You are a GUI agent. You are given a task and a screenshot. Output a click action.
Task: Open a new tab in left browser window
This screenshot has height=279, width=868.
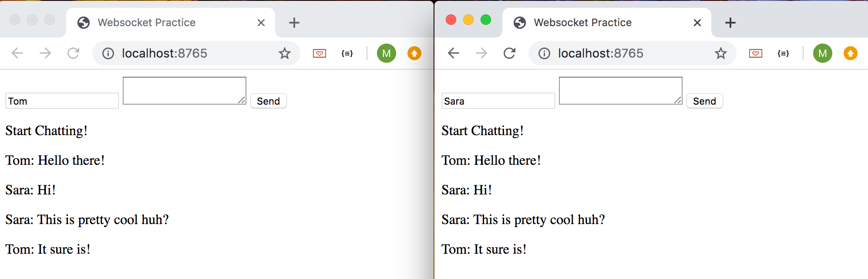[294, 23]
